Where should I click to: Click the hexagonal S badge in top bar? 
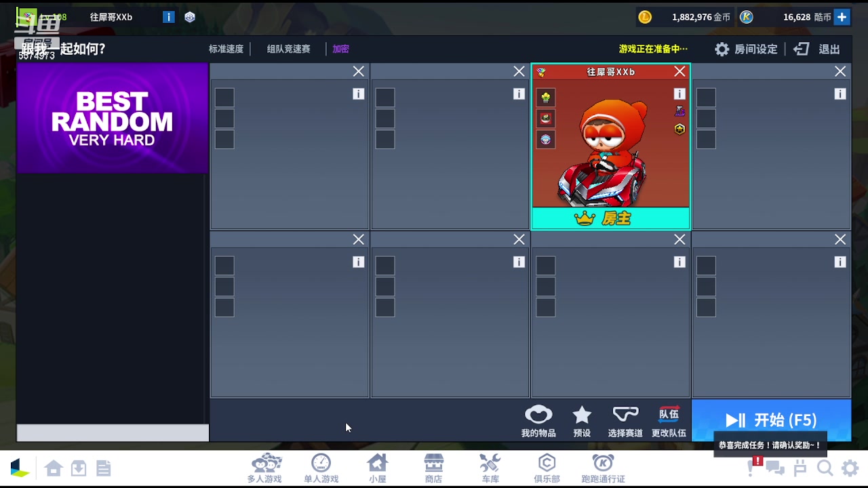[190, 17]
